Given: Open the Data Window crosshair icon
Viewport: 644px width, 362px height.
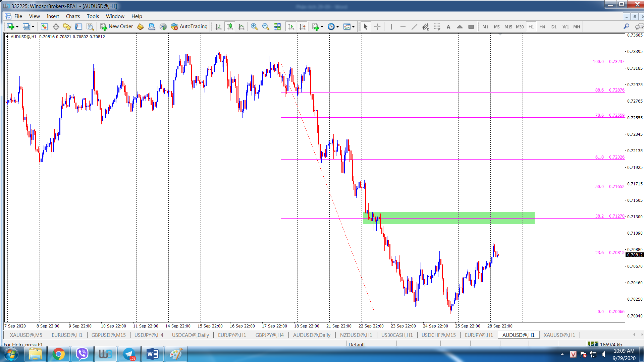Looking at the screenshot, I should coord(56,26).
